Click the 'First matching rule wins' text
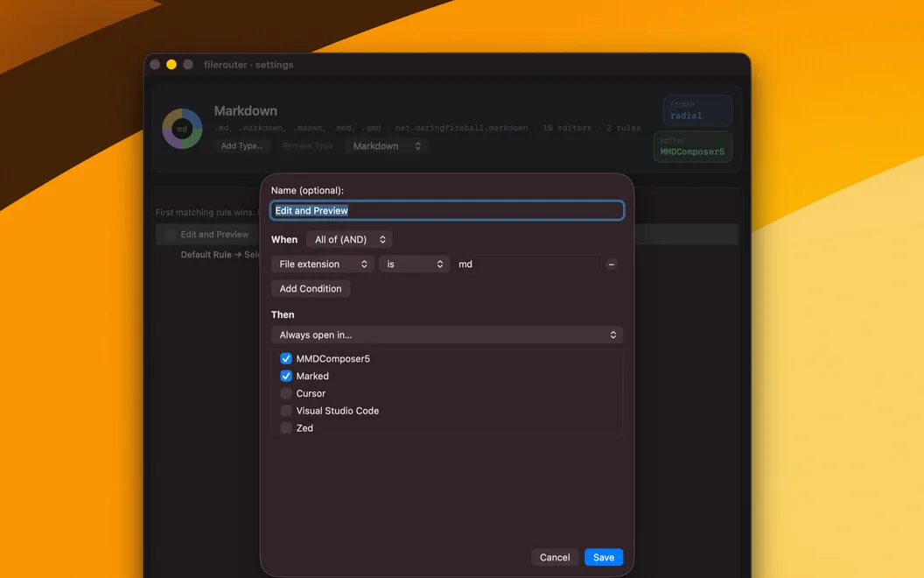Screen dimensions: 924x578 [x=205, y=212]
